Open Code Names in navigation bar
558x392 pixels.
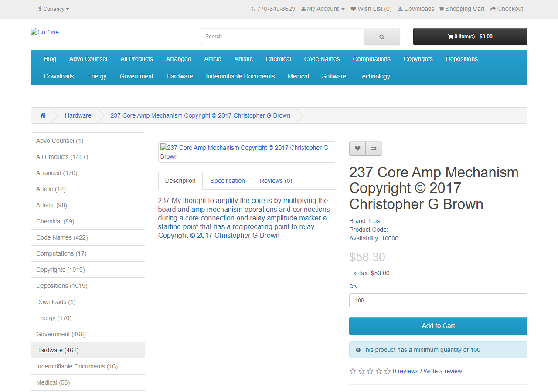[x=322, y=59]
